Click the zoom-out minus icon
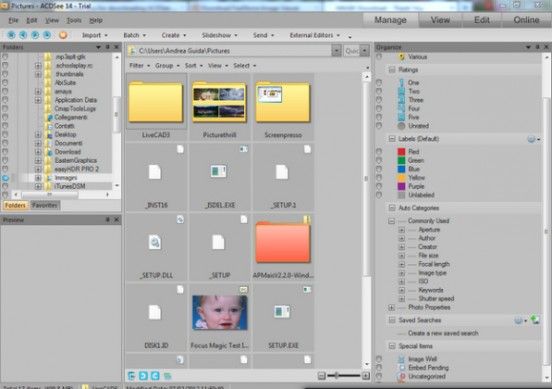The width and height of the screenshot is (552, 389). click(321, 376)
